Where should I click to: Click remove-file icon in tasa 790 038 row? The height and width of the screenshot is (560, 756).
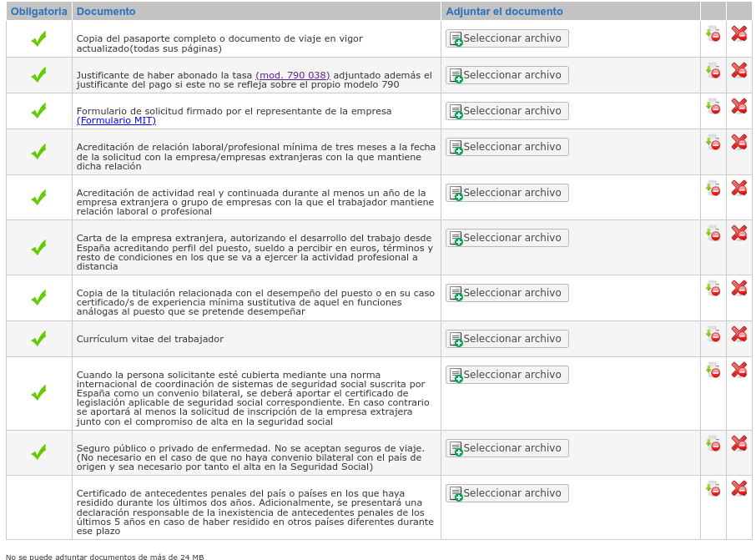pyautogui.click(x=713, y=70)
